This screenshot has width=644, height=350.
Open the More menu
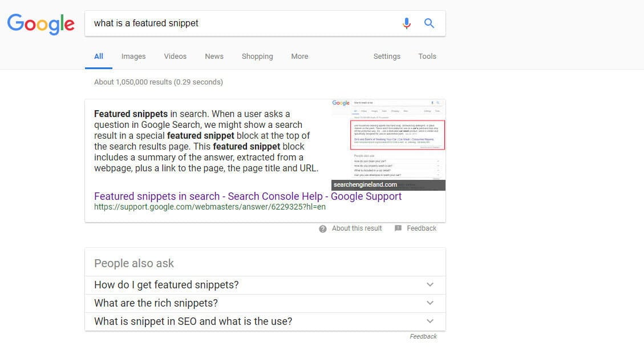[x=299, y=57]
